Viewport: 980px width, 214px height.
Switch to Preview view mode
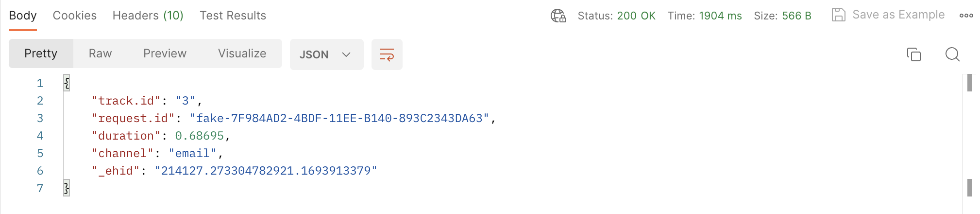click(x=165, y=53)
